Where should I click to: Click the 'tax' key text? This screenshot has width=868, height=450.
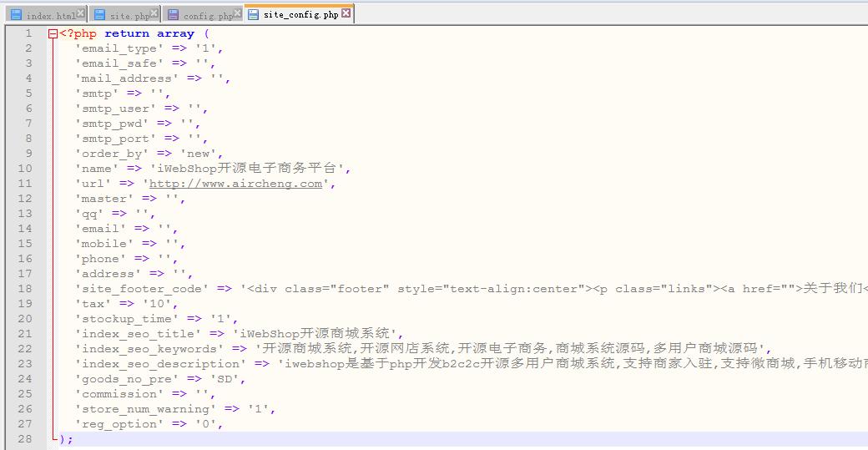point(93,303)
